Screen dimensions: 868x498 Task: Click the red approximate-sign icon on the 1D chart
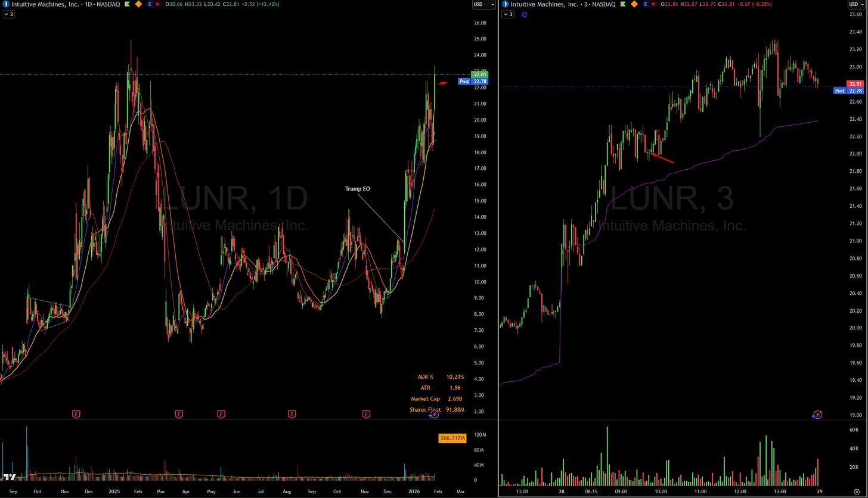pos(157,4)
